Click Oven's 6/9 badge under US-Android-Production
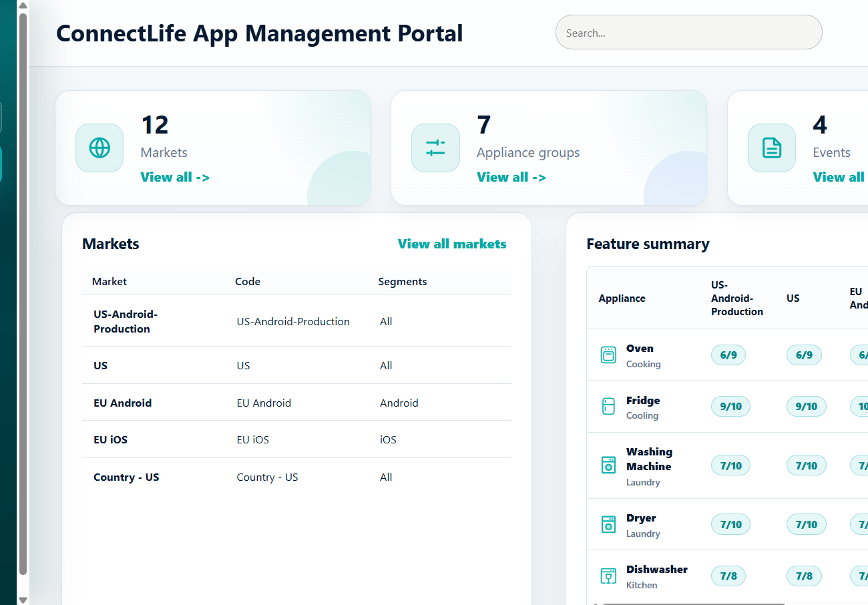Screen dimensions: 868x605 [728, 355]
